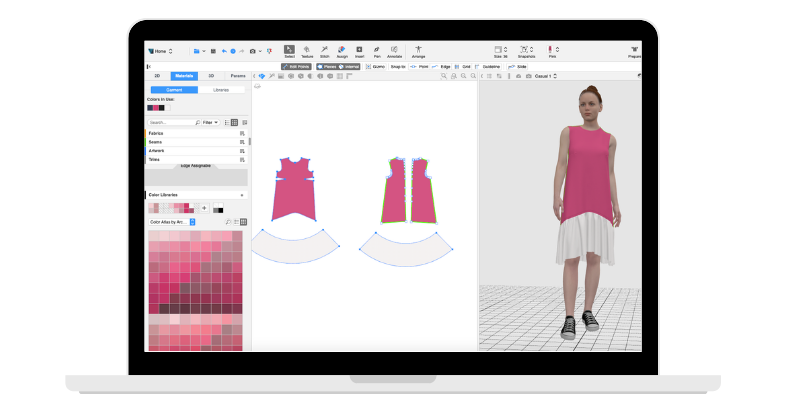
Task: Select the Insert tool
Action: coord(359,51)
